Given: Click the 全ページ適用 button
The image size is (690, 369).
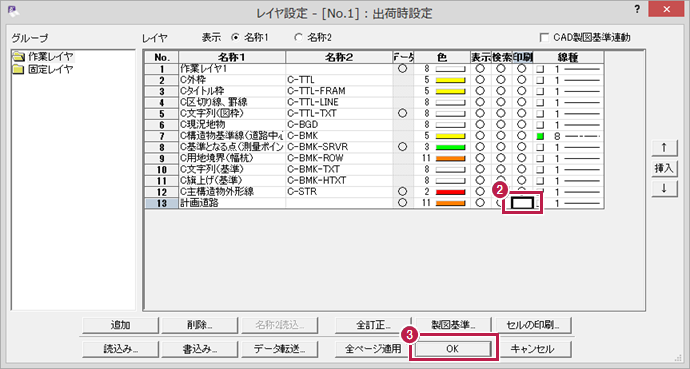Looking at the screenshot, I should [x=373, y=349].
